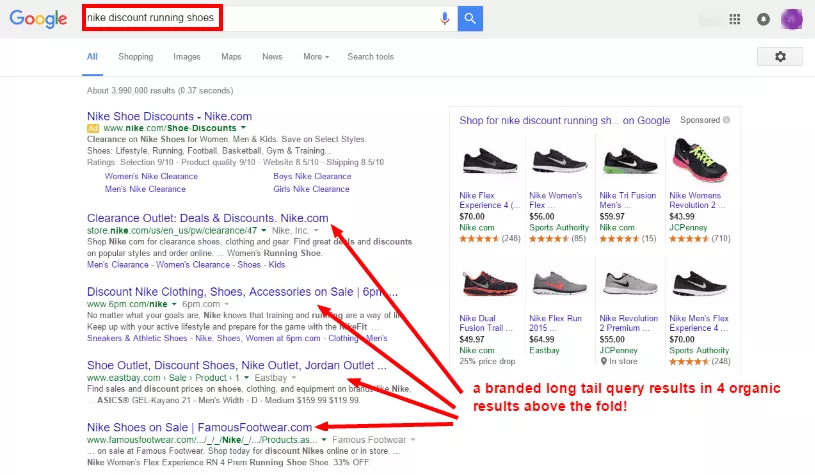815x475 pixels.
Task: Expand dropdown arrow next to nike.com/Shoe-Discounts
Action: coord(243,128)
